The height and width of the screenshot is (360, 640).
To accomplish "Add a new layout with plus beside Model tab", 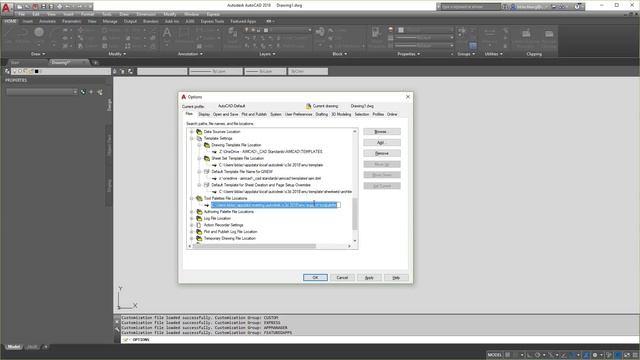I will [46, 347].
